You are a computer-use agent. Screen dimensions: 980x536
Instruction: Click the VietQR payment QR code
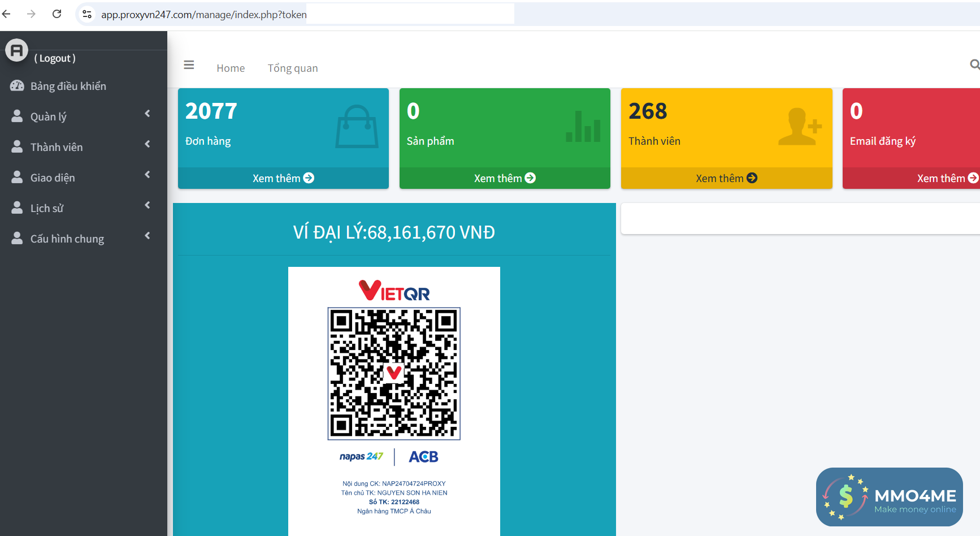(394, 374)
